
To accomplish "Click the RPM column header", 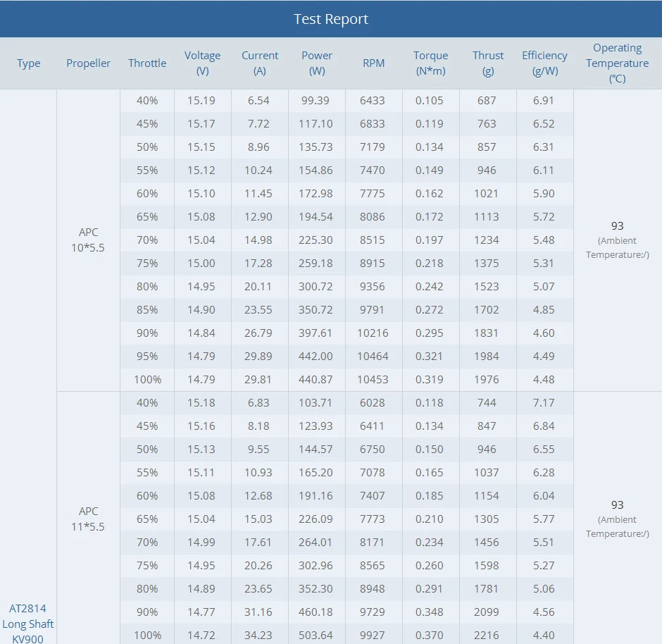I will coord(373,63).
